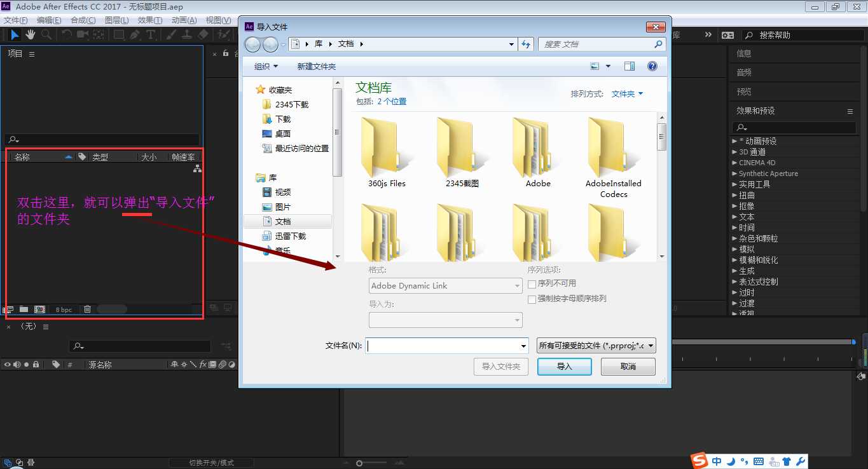Screen dimensions: 868x469
Task: Expand the Synthetic Aperture category
Action: click(734, 173)
